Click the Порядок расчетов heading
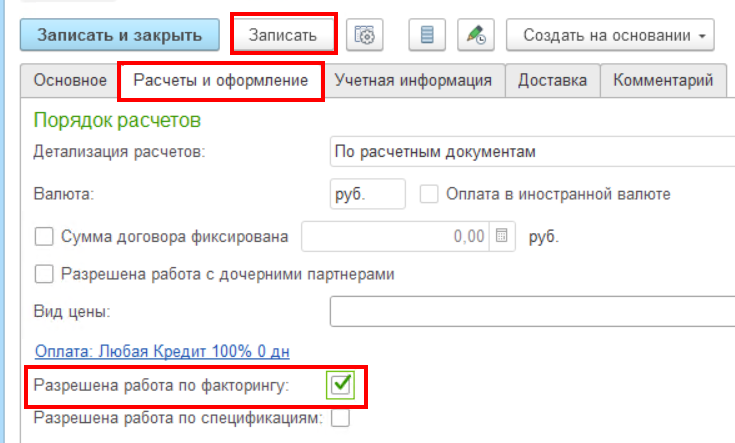The image size is (735, 443). point(117,120)
